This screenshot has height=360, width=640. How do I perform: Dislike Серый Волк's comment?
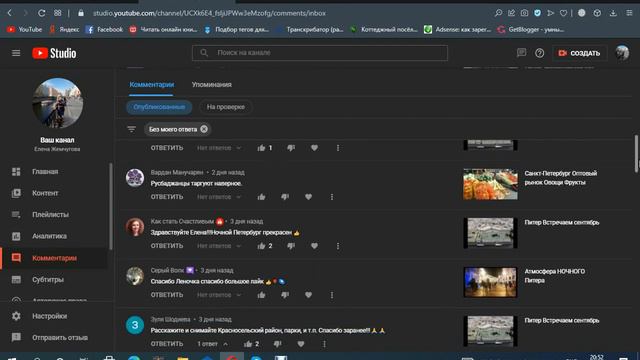(285, 295)
